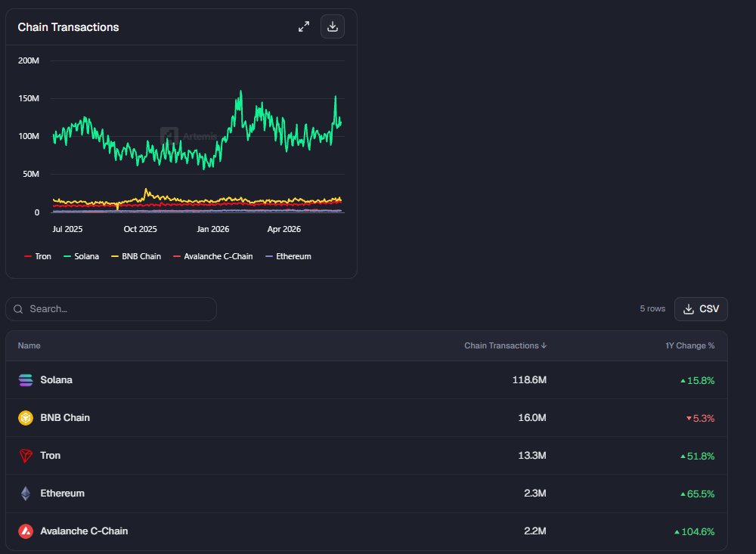
Task: Click the Avalanche C-Chain logo icon
Action: 26,531
